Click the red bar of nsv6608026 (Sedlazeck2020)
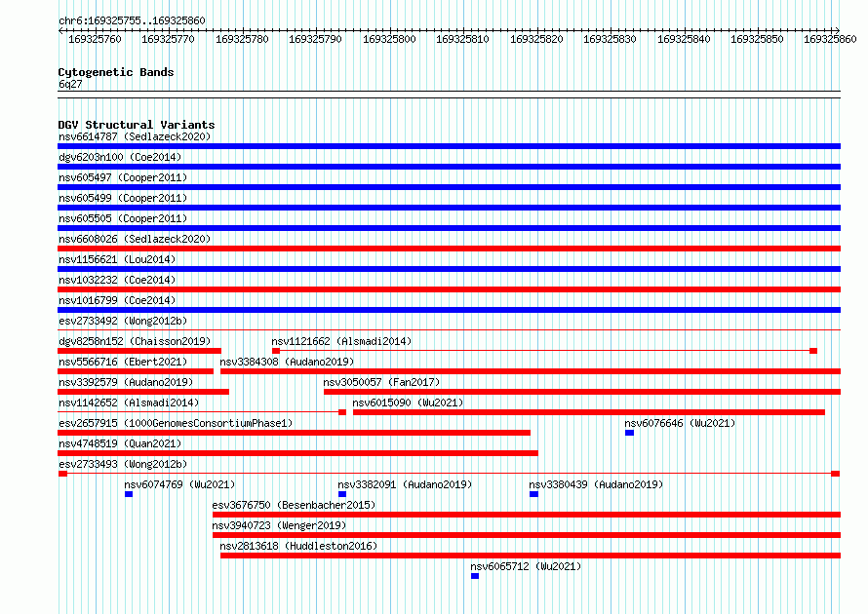Image resolution: width=868 pixels, height=614 pixels. coord(449,249)
